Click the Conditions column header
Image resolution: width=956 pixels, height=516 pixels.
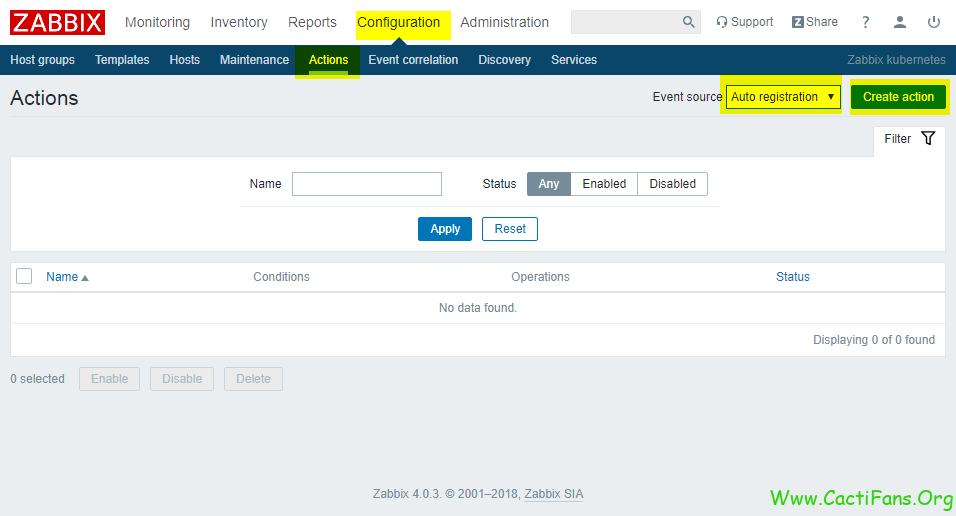(x=281, y=277)
